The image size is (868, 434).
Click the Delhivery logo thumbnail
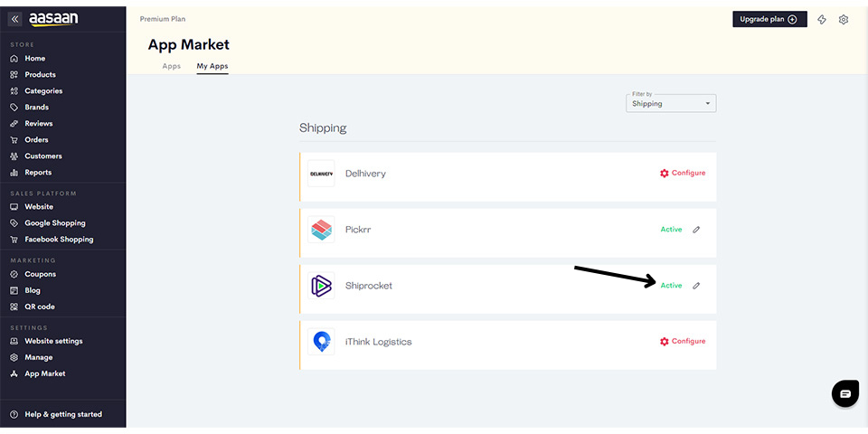321,174
